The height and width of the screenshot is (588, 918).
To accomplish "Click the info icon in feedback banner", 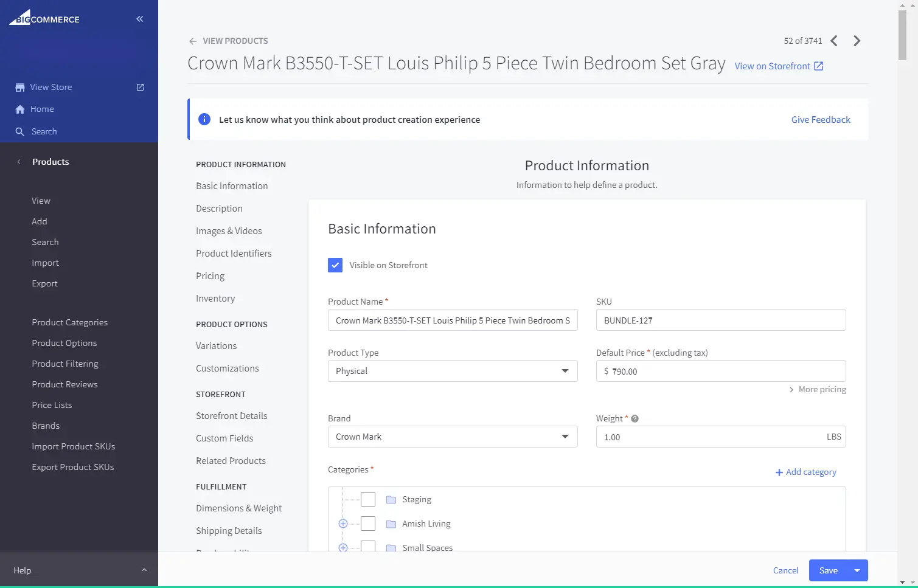I will [x=204, y=120].
